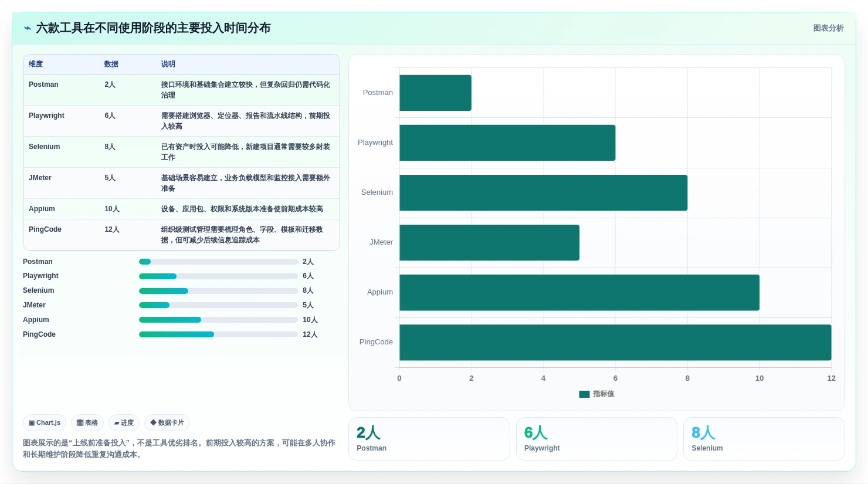
Task: Open the 8人 Selenium data card
Action: pyautogui.click(x=764, y=439)
